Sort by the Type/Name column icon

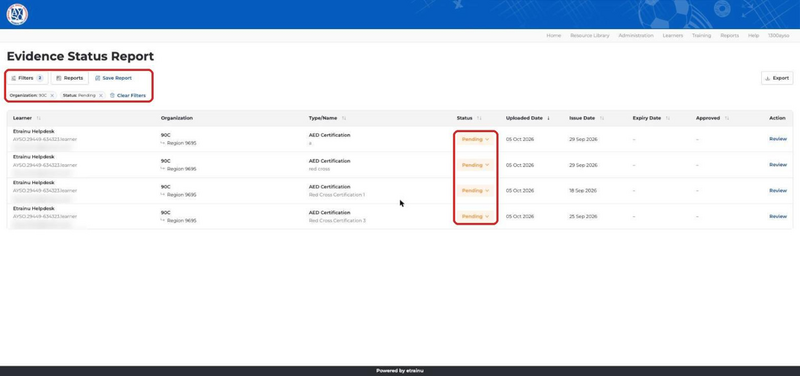[344, 118]
